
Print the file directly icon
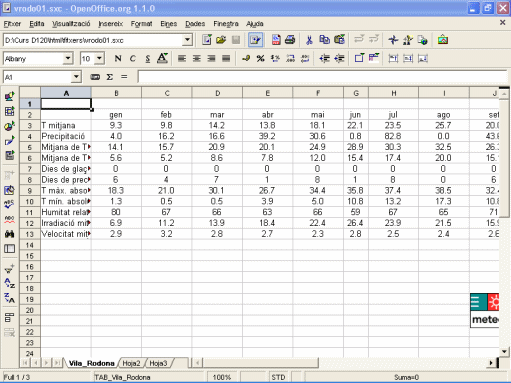(x=290, y=40)
